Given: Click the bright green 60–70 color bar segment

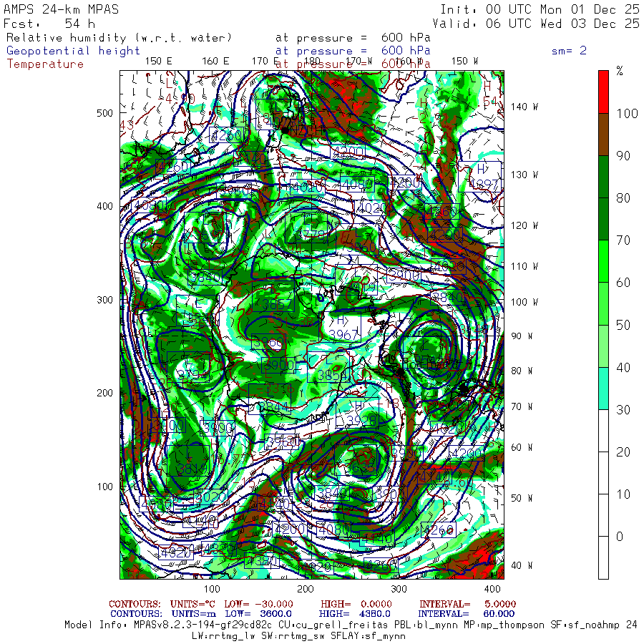Looking at the screenshot, I should 603,261.
